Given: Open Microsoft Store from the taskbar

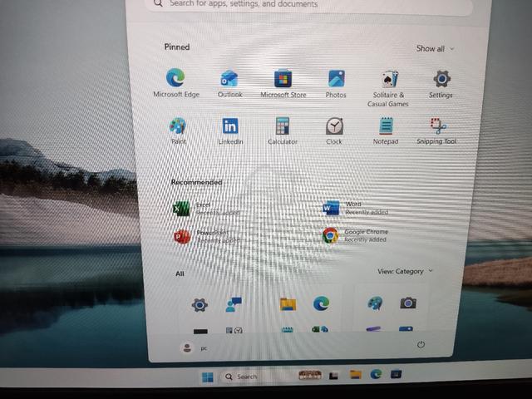Looking at the screenshot, I should [x=396, y=374].
